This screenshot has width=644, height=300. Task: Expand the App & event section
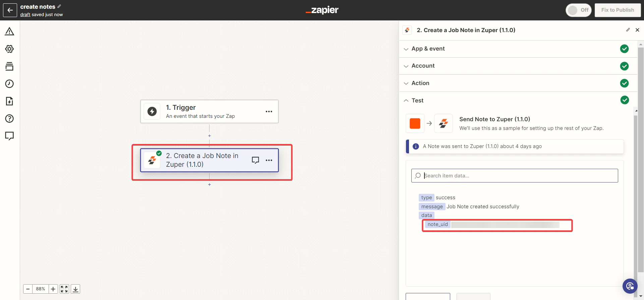518,49
